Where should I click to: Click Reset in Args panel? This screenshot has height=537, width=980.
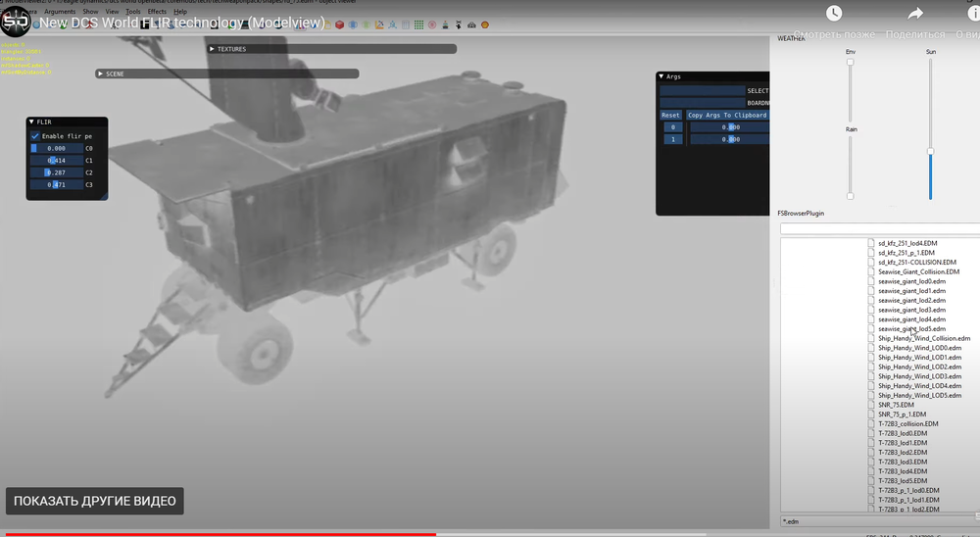click(670, 115)
